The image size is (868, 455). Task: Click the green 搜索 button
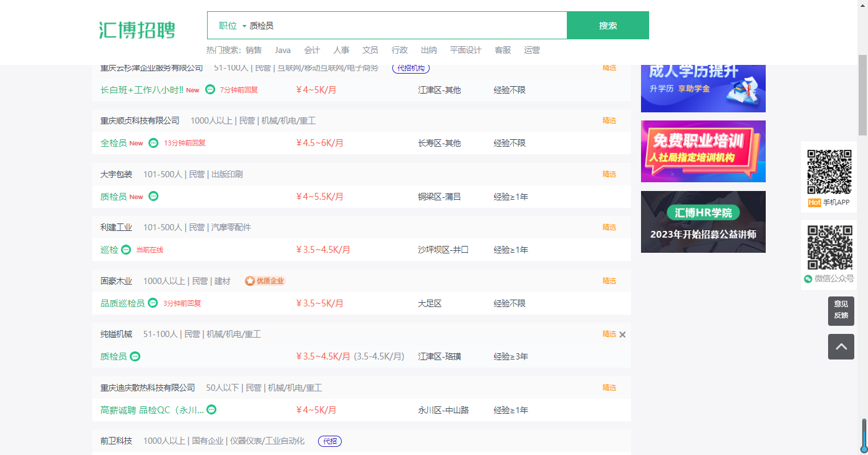click(608, 26)
